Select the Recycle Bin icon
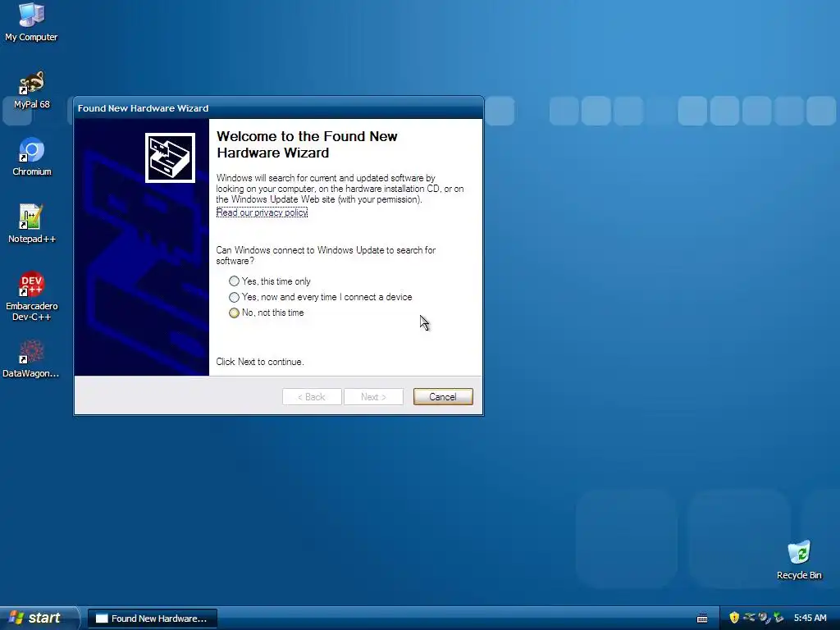The image size is (840, 630). (799, 559)
